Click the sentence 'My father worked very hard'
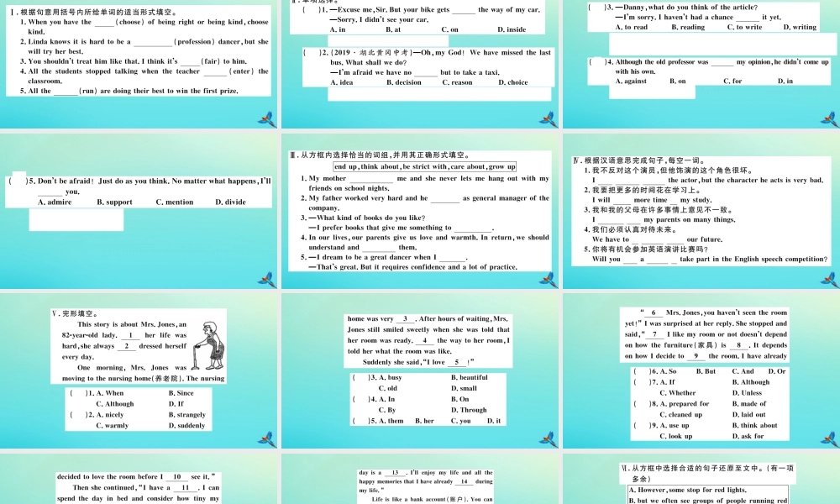The width and height of the screenshot is (840, 504). pyautogui.click(x=425, y=202)
